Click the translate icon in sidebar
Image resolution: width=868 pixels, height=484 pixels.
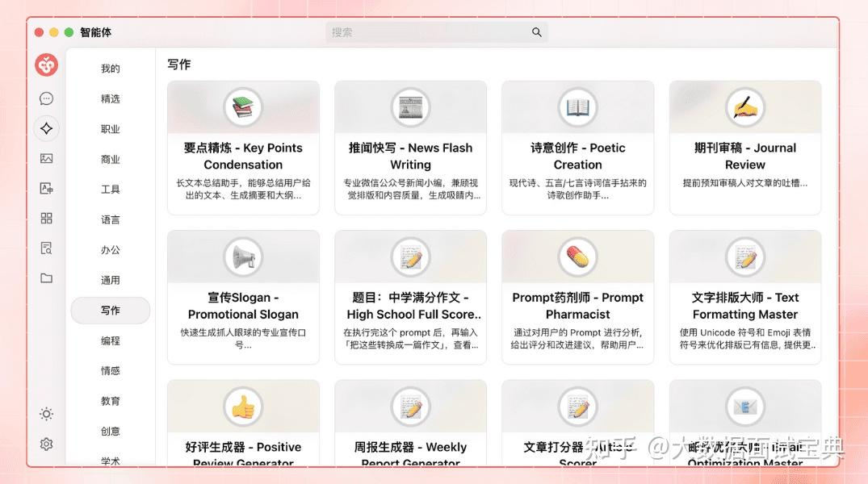[x=47, y=189]
